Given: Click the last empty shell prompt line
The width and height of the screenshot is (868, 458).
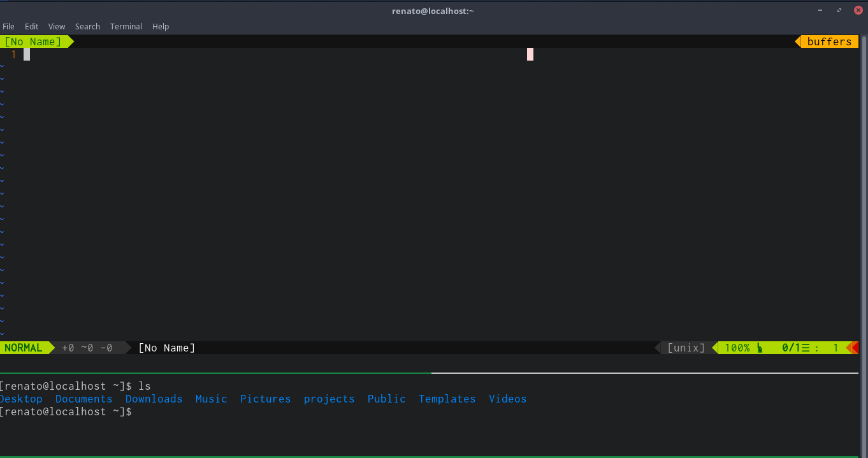Looking at the screenshot, I should coord(66,411).
